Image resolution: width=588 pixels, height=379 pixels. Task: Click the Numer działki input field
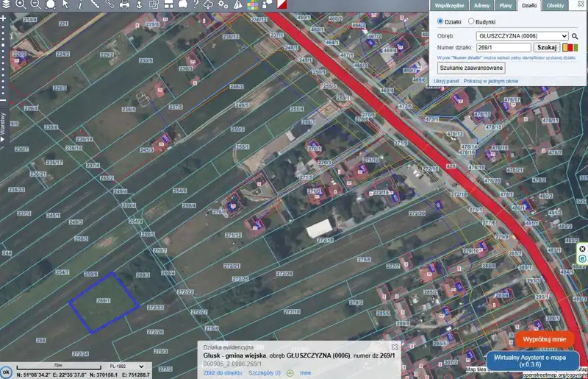[x=503, y=48]
